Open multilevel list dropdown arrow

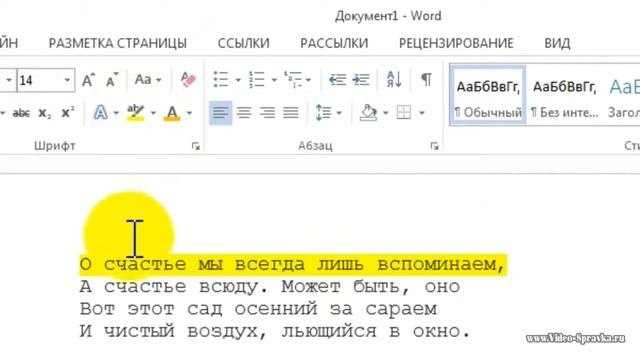(x=308, y=80)
